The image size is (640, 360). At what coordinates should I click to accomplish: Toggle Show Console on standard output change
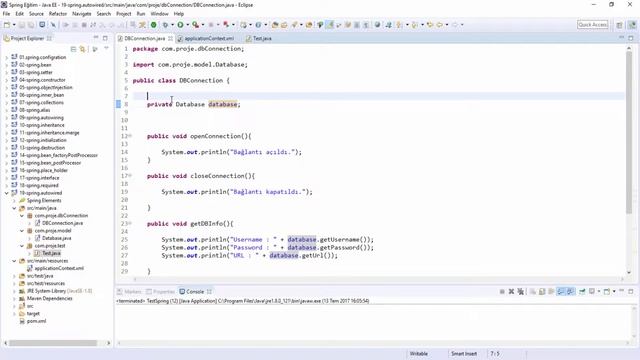[561, 291]
